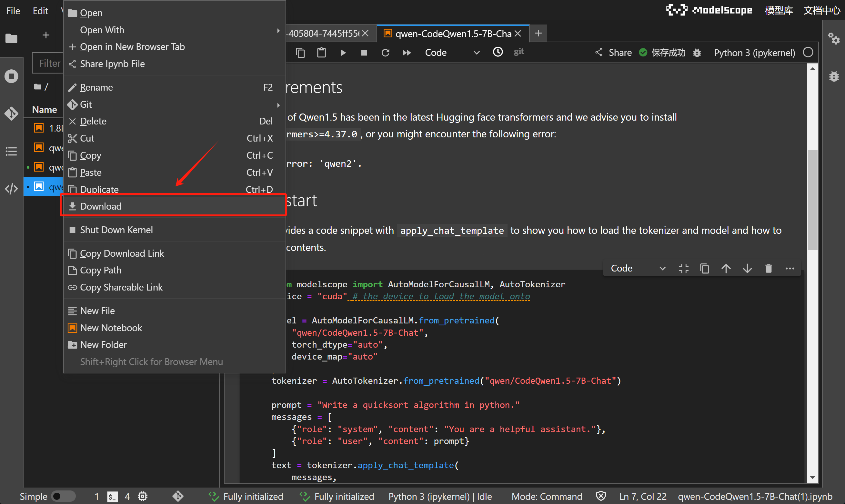This screenshot has width=845, height=504.
Task: Click the Run cell play icon
Action: point(343,53)
